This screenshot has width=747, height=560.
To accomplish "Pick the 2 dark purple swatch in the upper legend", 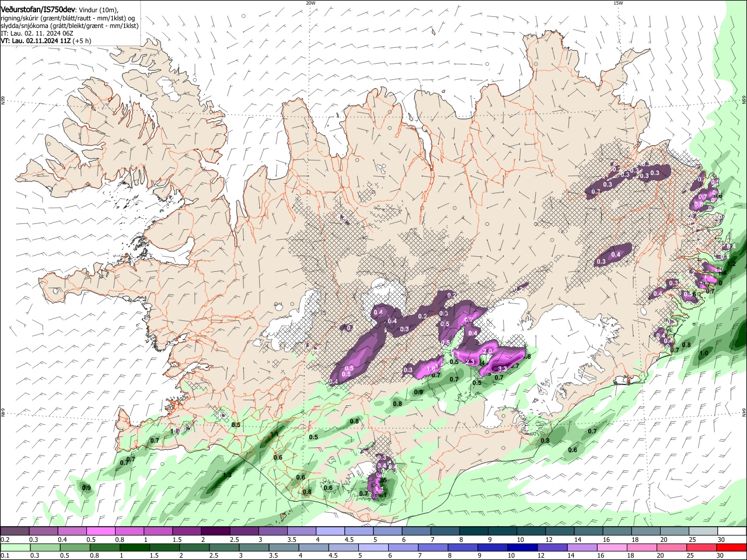I will (215, 531).
